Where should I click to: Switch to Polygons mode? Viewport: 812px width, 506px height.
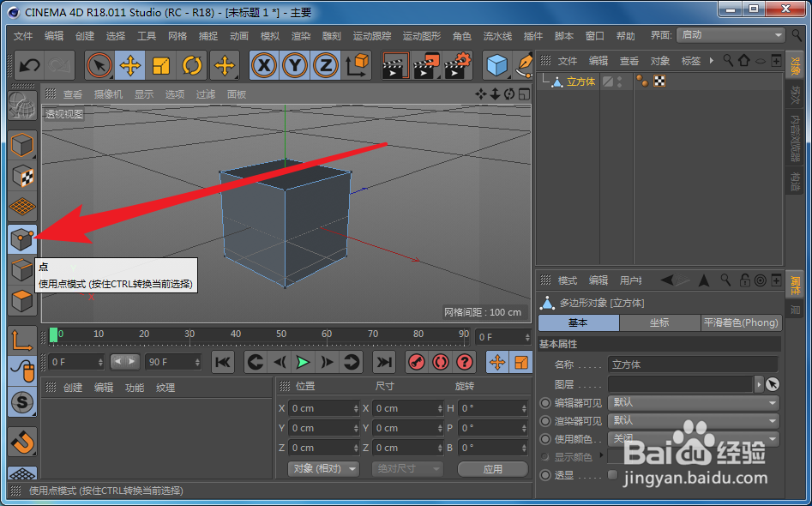pos(22,300)
